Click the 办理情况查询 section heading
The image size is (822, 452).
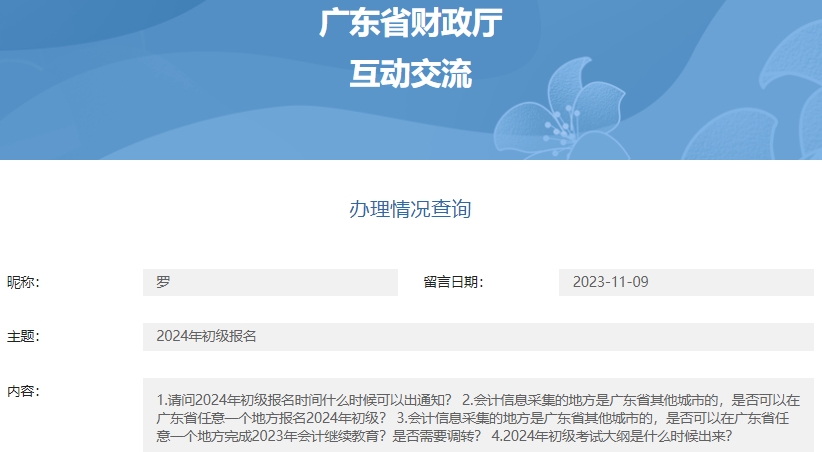click(x=410, y=209)
